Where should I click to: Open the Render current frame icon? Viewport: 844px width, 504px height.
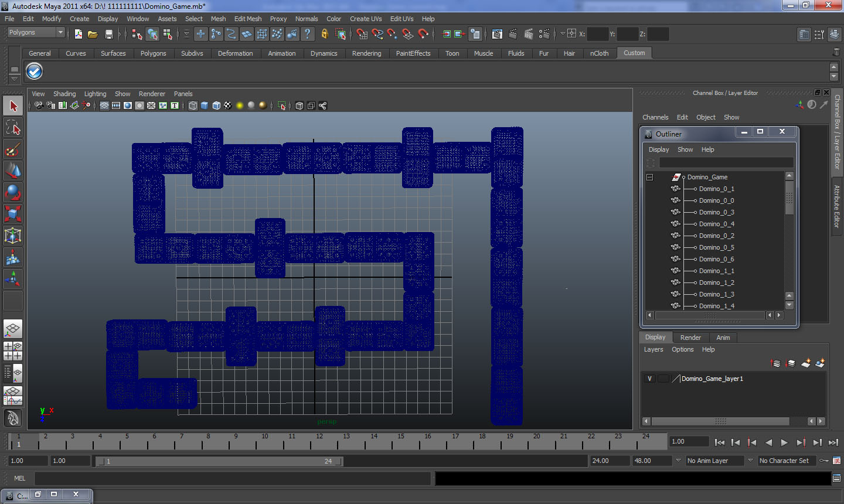513,34
